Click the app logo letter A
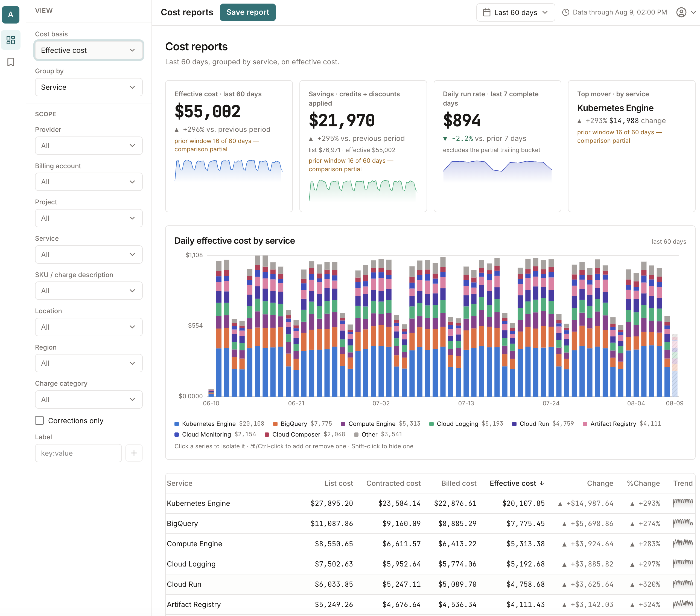The height and width of the screenshot is (616, 700). (11, 15)
